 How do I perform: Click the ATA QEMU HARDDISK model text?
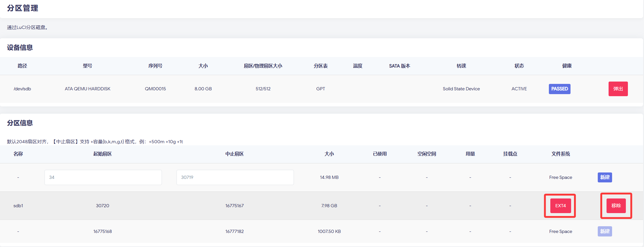[x=88, y=89]
